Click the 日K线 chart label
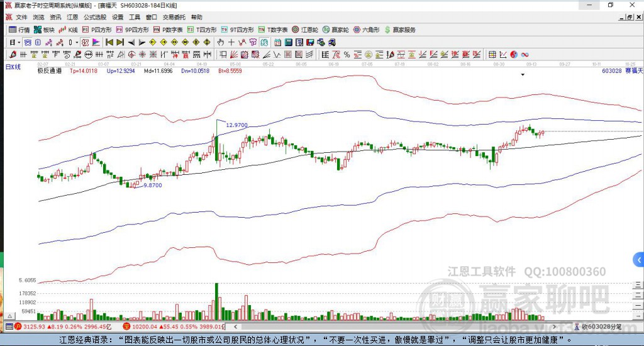This screenshot has height=346, width=644. 13,67
